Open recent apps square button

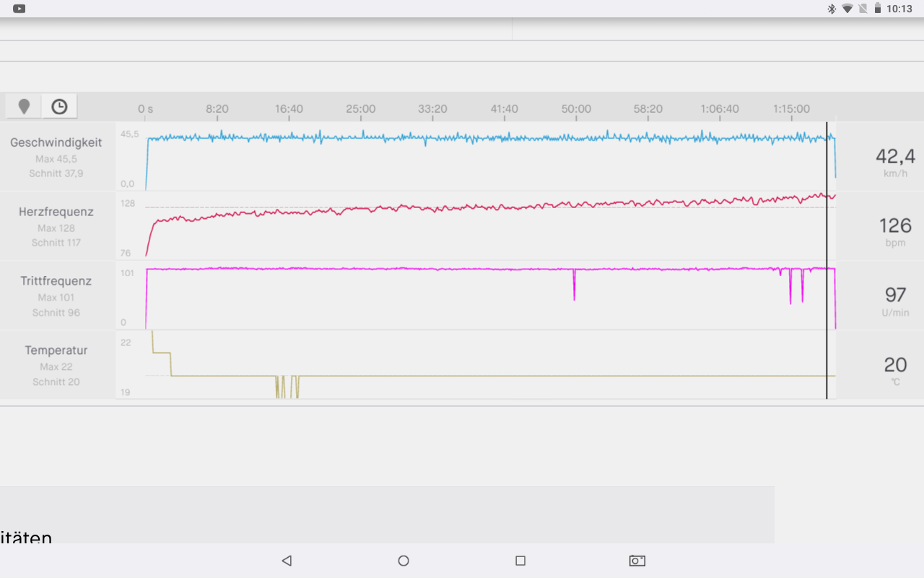point(520,561)
